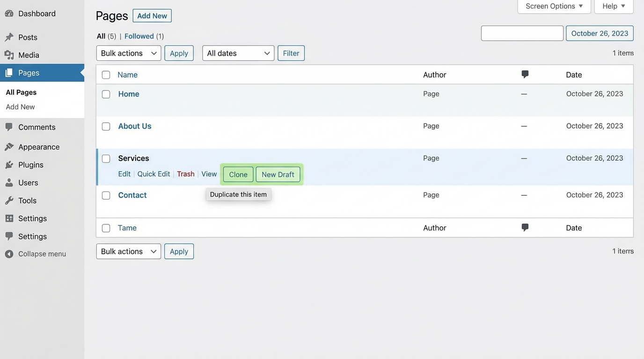The width and height of the screenshot is (644, 359).
Task: Click the Comments speech bubble icon
Action: [9, 127]
